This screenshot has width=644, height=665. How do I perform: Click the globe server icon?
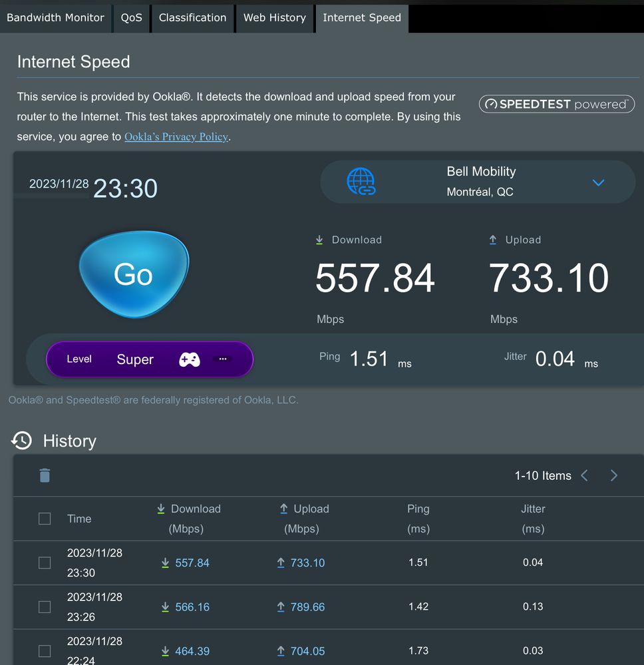coord(361,182)
